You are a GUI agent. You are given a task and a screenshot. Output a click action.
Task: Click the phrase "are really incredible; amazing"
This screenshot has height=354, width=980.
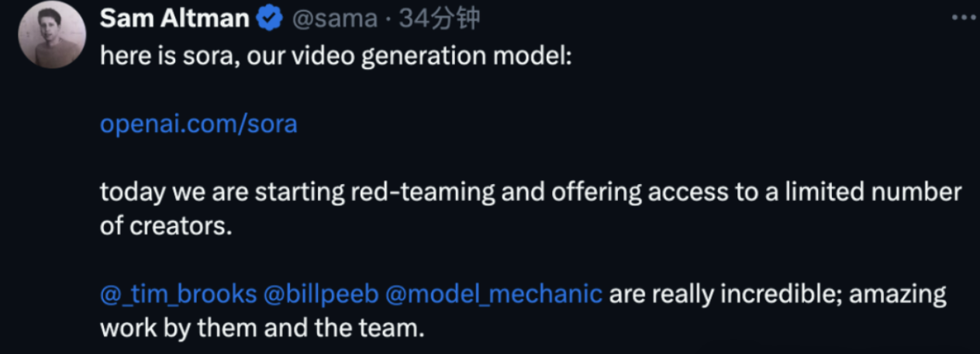click(778, 295)
